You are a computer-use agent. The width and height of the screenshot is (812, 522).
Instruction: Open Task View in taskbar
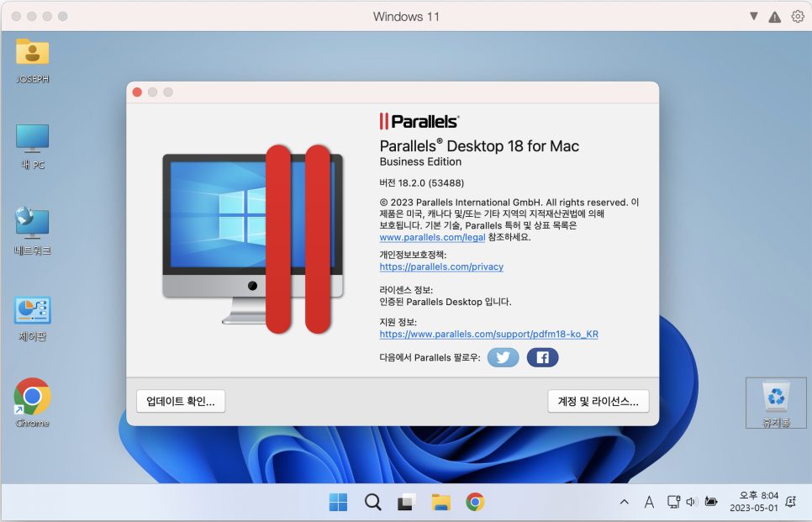click(x=407, y=502)
